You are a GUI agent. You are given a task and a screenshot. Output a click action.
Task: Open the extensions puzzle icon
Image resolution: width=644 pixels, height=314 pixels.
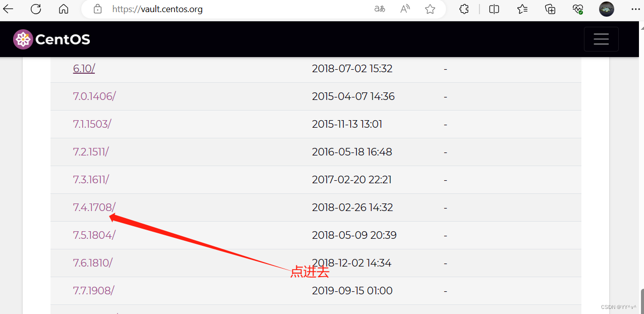coord(464,9)
